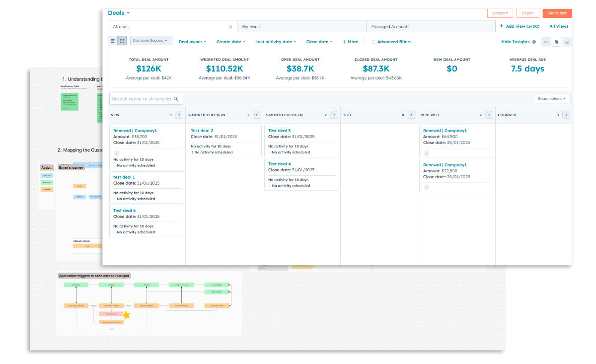596x364 pixels.
Task: Click the Open Deal Amount $38.7K value
Action: coord(300,69)
